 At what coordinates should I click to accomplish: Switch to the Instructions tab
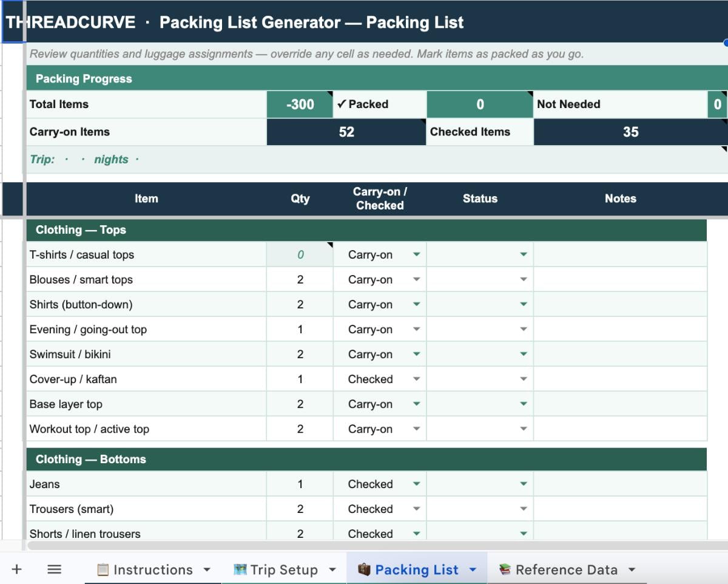152,569
